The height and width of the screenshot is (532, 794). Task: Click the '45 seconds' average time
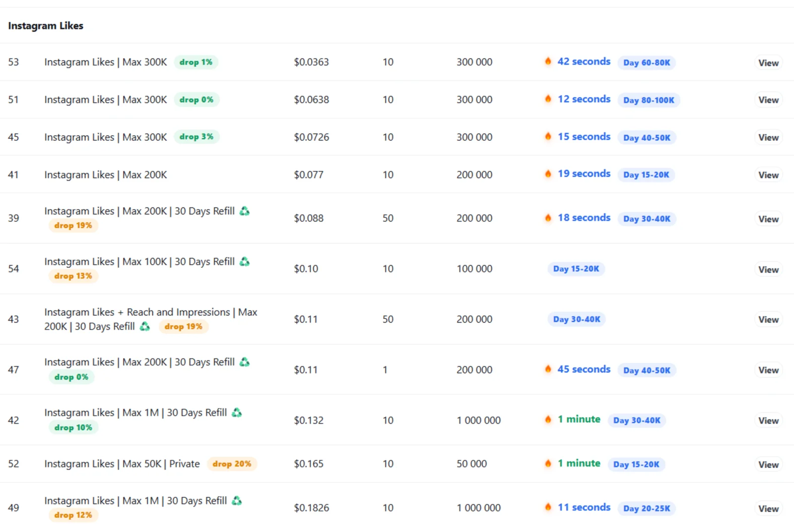click(584, 369)
